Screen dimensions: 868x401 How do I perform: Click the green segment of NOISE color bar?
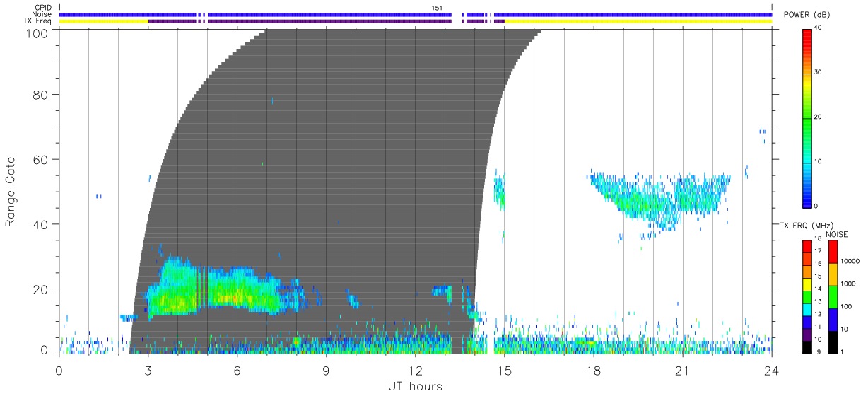click(x=833, y=297)
